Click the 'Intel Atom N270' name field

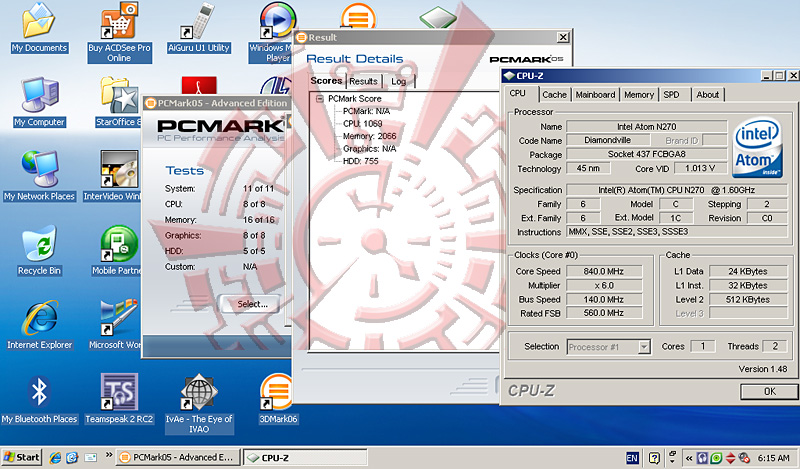coord(646,127)
